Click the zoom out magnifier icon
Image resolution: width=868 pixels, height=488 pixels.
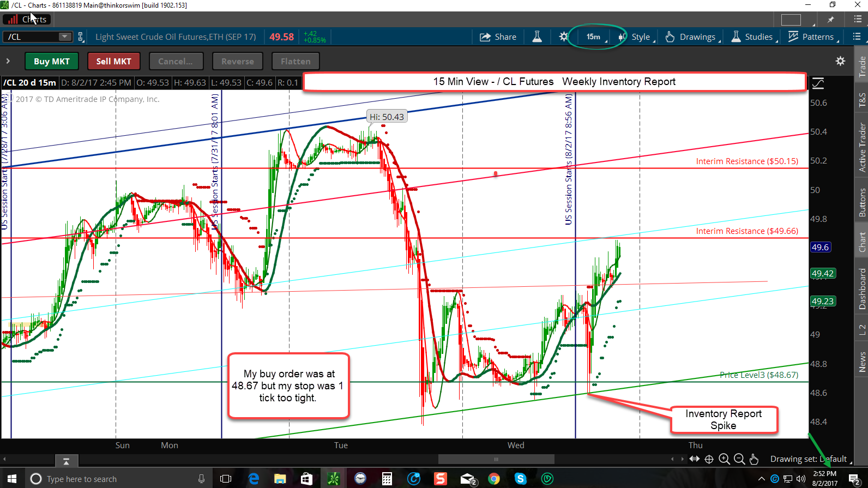(739, 459)
